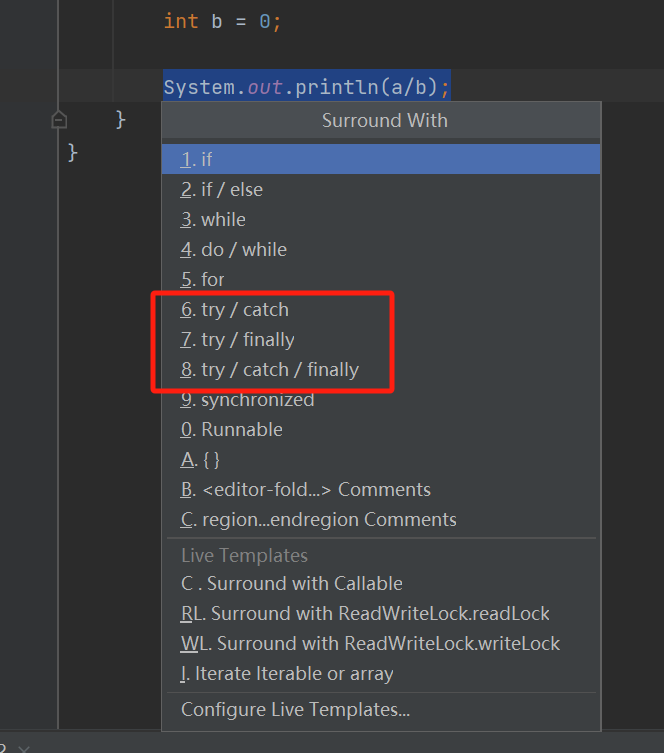Surround selection with try / catch
Screen dimensions: 664x753
click(x=235, y=309)
